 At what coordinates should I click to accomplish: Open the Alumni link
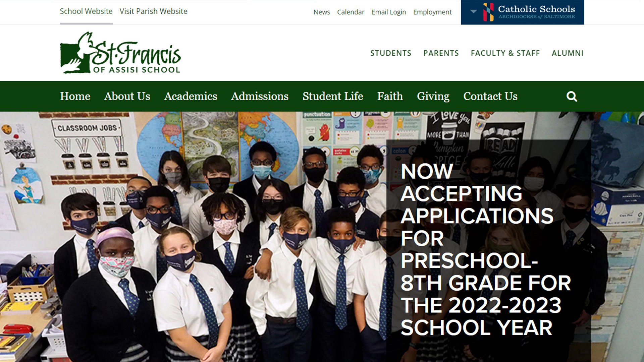[x=568, y=53]
